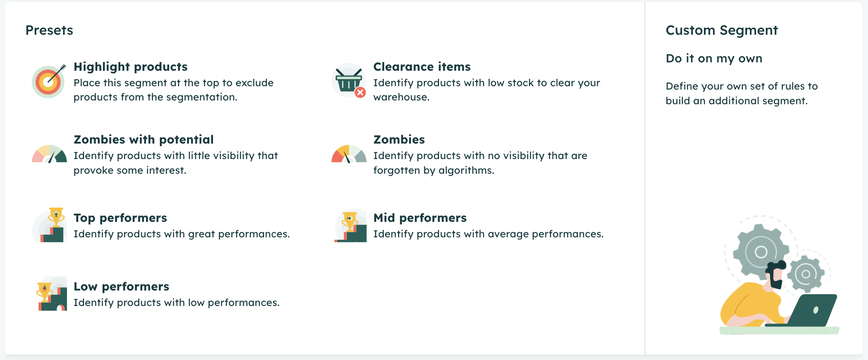Select the Mid performers preset heading
This screenshot has height=360, width=868.
click(x=420, y=218)
